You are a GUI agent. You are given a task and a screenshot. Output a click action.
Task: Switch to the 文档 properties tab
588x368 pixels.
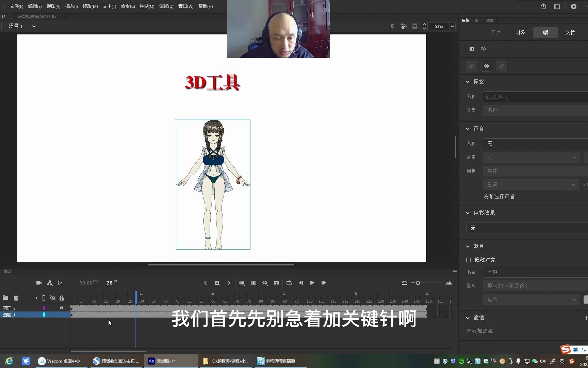coord(570,33)
